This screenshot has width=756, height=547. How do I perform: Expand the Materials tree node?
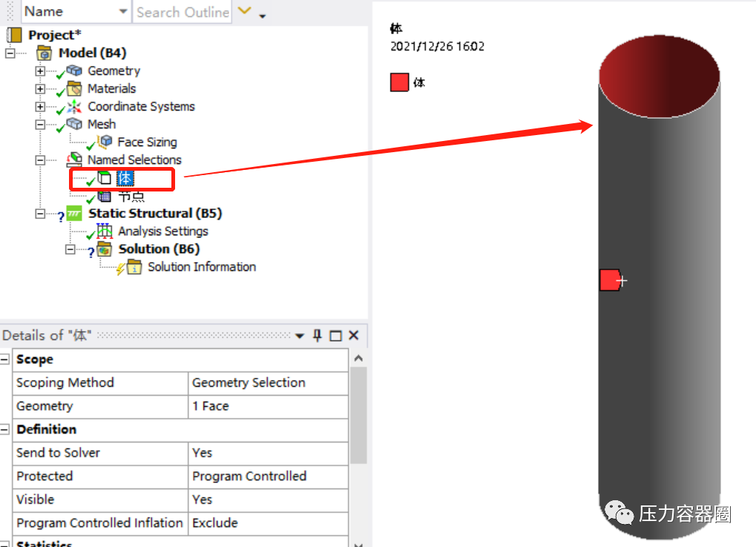[40, 89]
